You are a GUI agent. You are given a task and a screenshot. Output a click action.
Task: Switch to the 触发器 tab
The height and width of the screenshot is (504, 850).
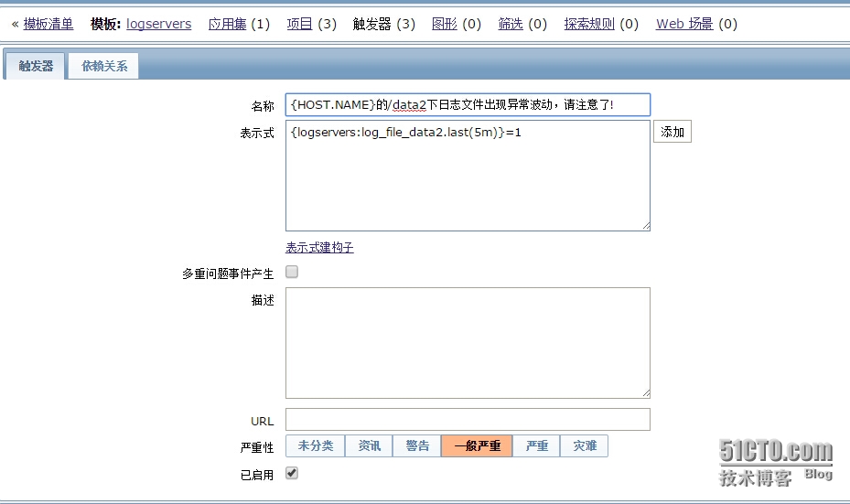pyautogui.click(x=36, y=66)
